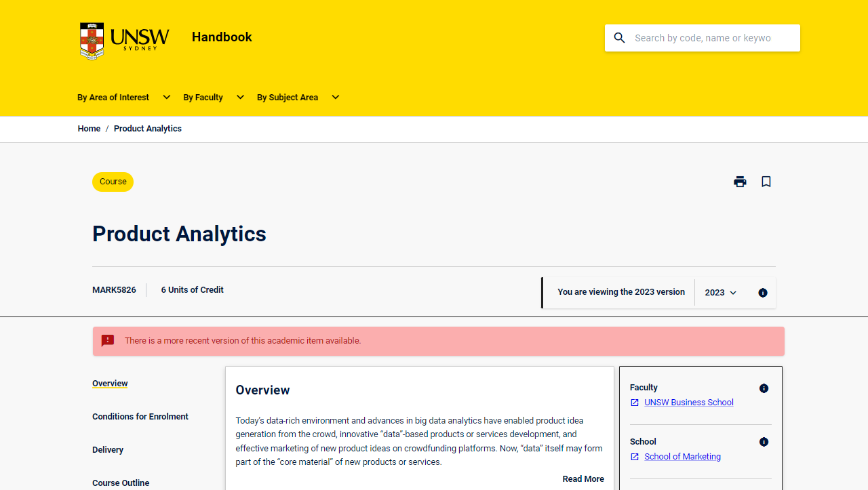The width and height of the screenshot is (868, 490).
Task: Open the 2023 version year dropdown
Action: [721, 293]
